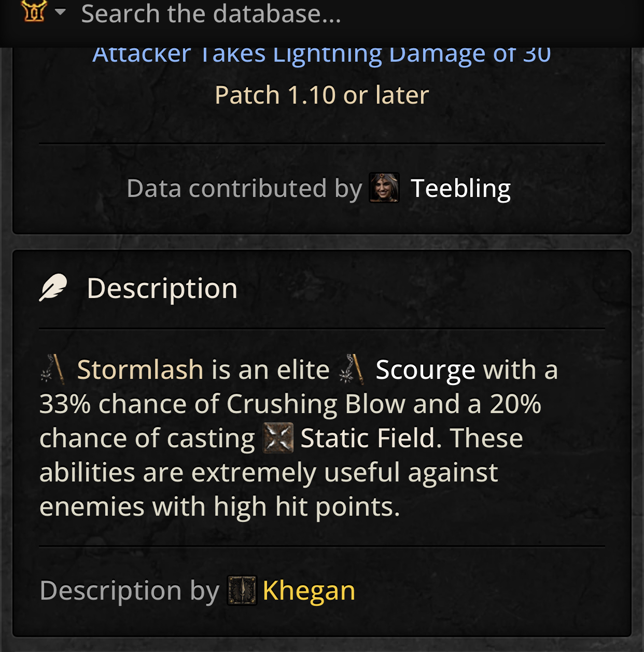Open Teebling's contributor profile link
The height and width of the screenshot is (652, 644).
pyautogui.click(x=460, y=189)
